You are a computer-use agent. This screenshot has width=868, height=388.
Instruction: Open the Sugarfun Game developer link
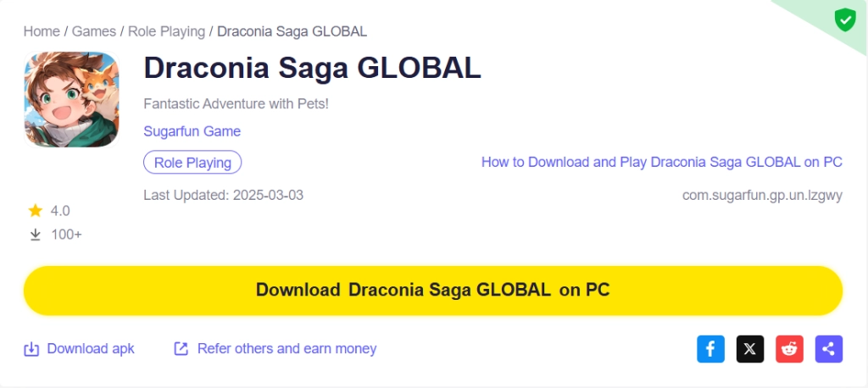point(192,131)
